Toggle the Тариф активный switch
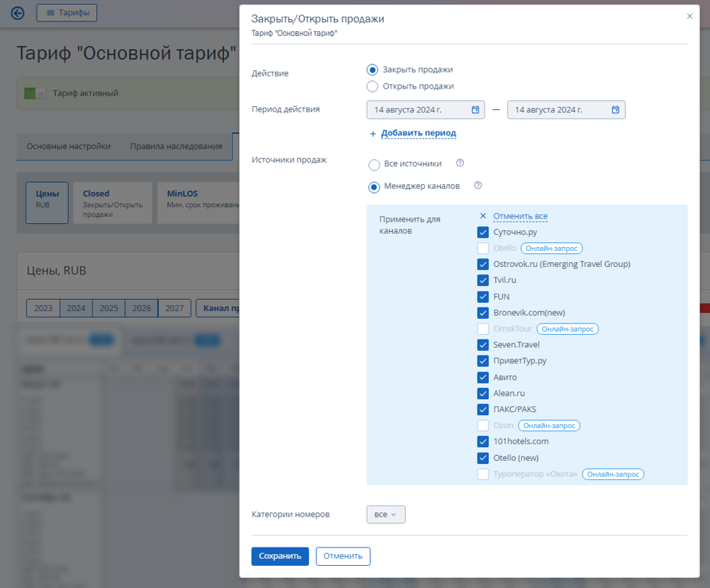 tap(35, 93)
